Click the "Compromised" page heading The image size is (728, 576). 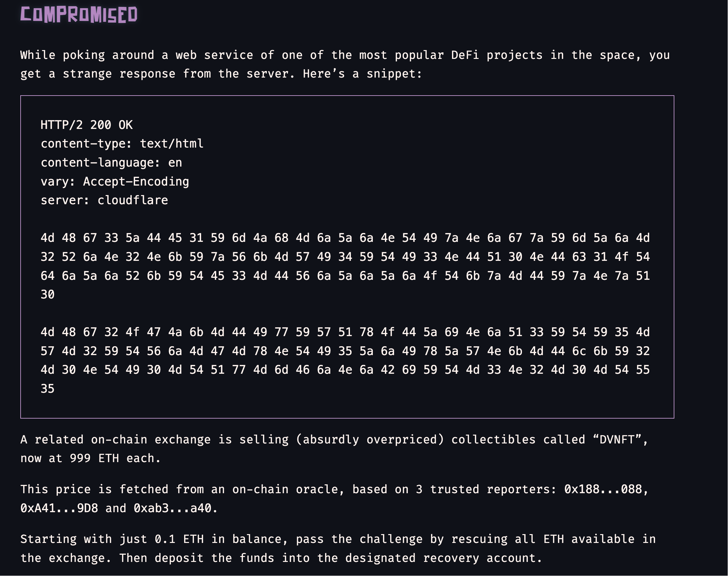(79, 15)
